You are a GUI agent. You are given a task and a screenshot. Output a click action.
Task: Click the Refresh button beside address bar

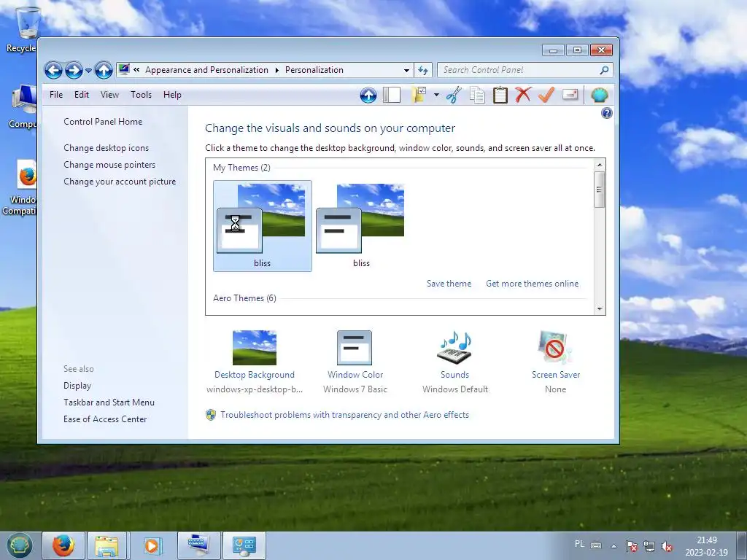point(423,70)
